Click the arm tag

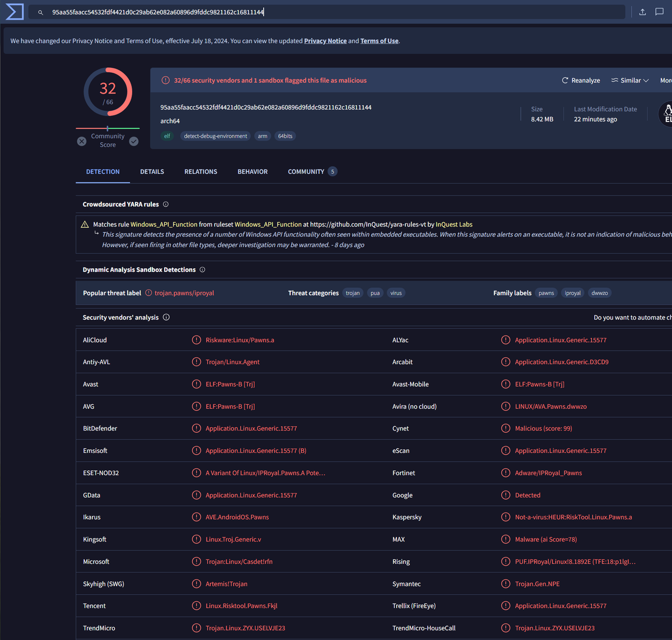click(x=263, y=136)
